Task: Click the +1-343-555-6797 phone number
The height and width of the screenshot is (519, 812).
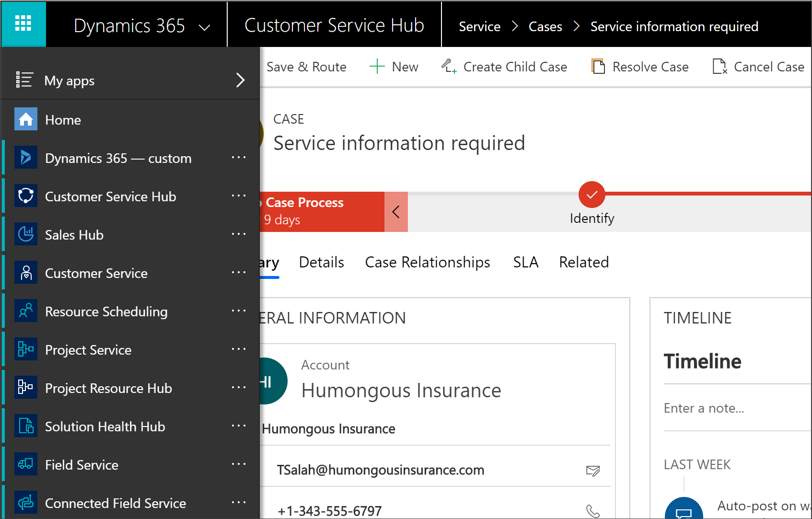Action: click(x=329, y=511)
